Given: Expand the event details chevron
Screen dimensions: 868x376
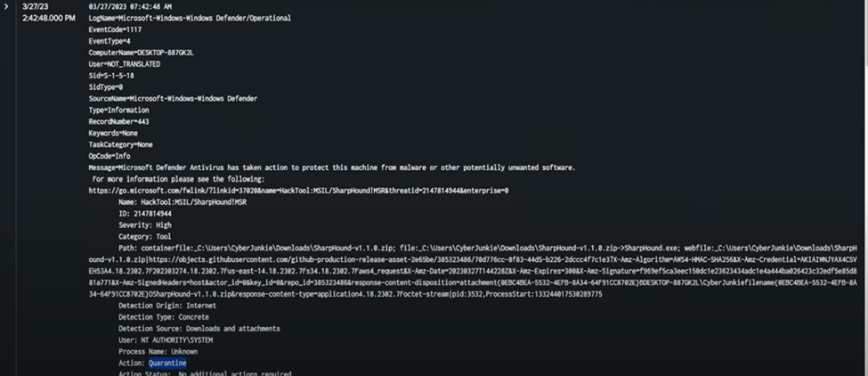Looking at the screenshot, I should pos(8,6).
